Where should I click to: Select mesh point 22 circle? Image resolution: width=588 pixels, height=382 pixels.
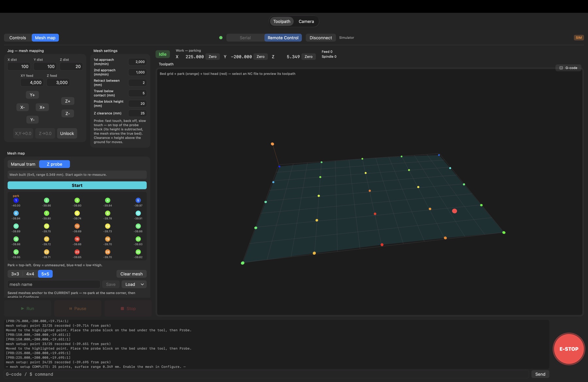click(x=46, y=252)
